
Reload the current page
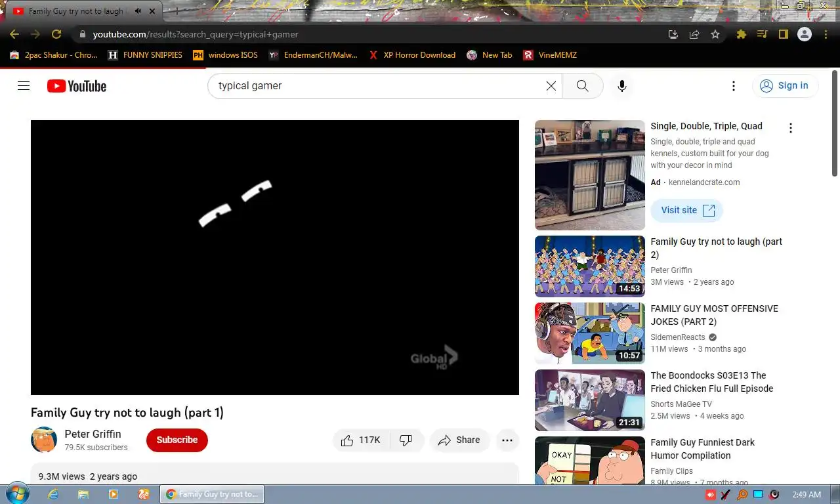56,34
